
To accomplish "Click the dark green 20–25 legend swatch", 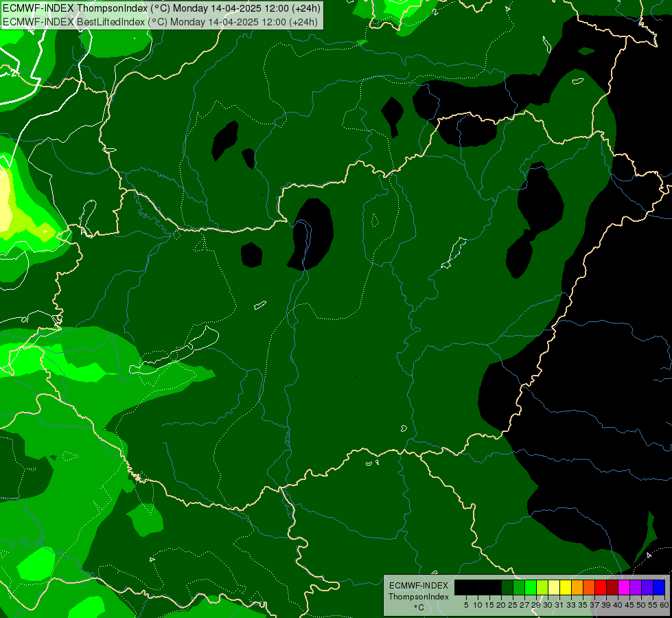I will coord(507,587).
